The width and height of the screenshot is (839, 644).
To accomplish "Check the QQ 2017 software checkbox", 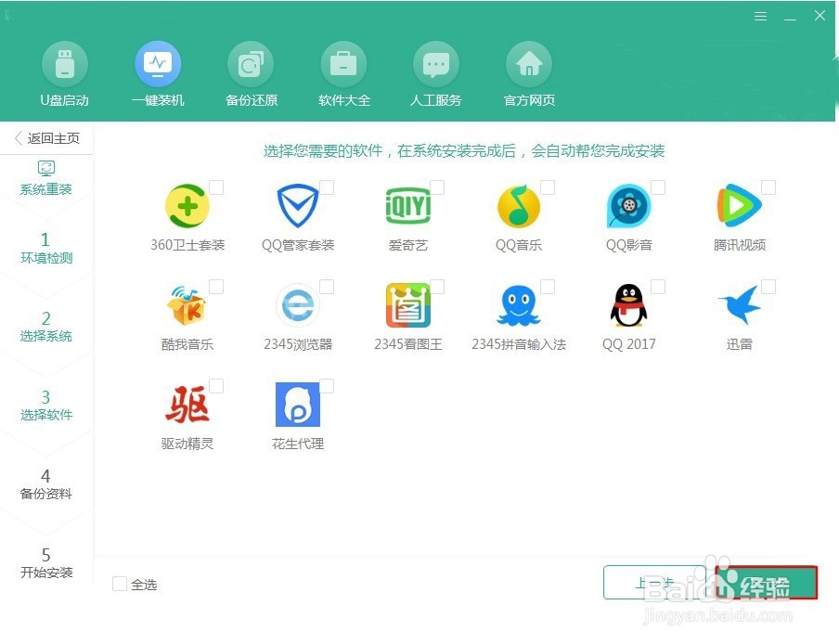I will click(660, 285).
